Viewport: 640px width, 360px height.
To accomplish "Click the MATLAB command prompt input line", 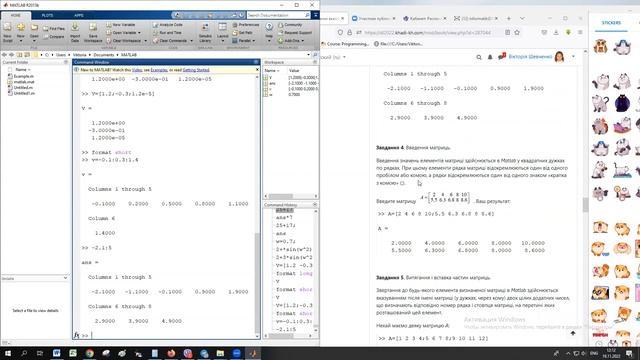I will (x=171, y=336).
